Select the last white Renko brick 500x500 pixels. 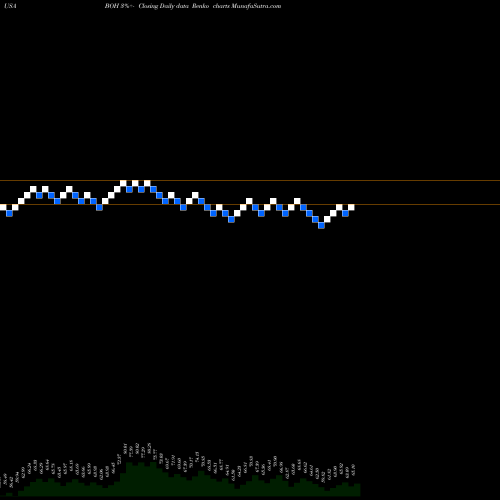tap(351, 207)
